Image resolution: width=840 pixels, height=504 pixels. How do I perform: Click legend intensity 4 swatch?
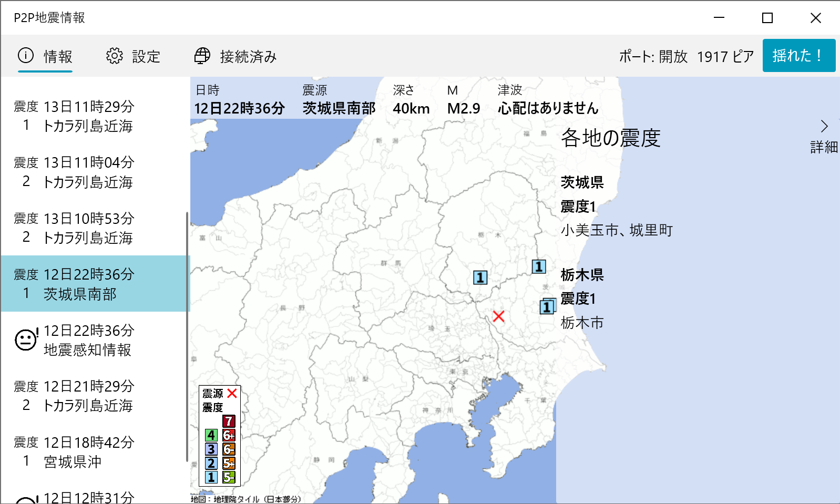tap(211, 435)
